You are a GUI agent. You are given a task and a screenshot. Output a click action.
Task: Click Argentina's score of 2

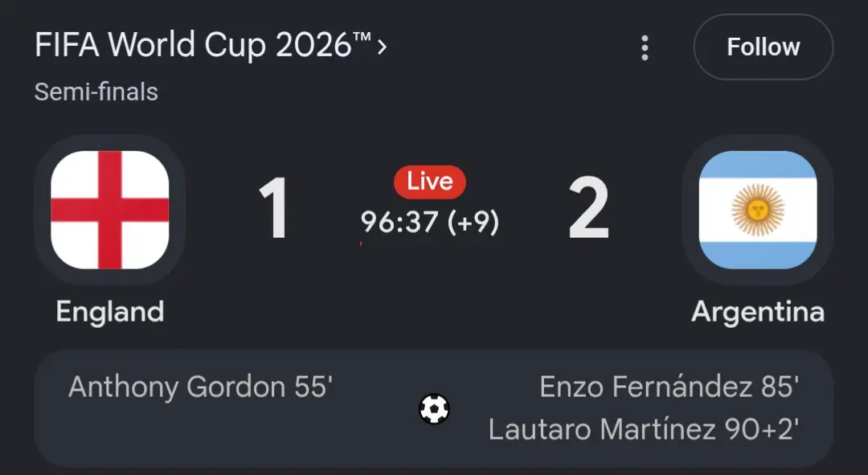click(588, 209)
